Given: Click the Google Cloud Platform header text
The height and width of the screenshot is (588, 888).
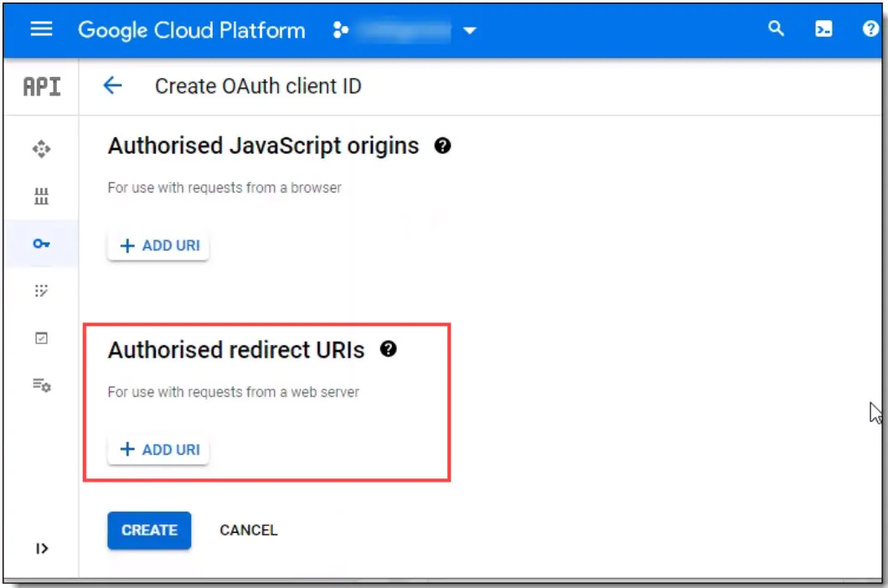Looking at the screenshot, I should [x=191, y=30].
